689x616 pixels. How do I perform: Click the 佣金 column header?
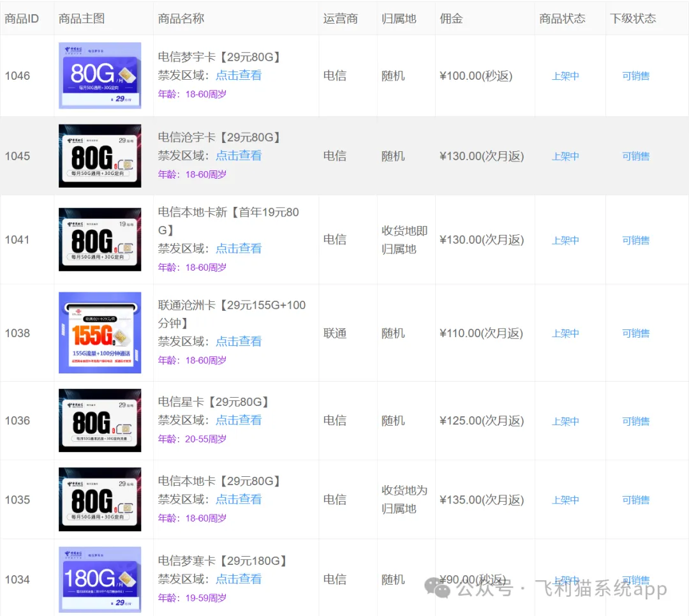coord(451,19)
